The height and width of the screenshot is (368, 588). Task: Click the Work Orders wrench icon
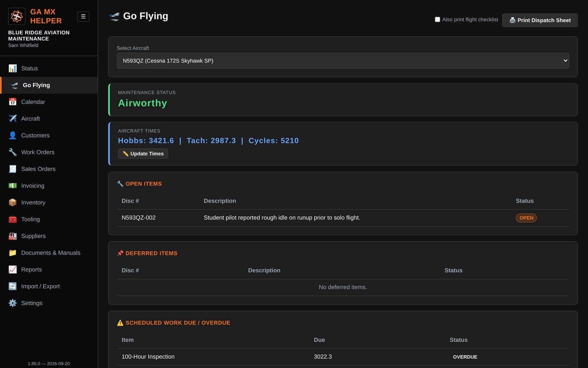[12, 152]
